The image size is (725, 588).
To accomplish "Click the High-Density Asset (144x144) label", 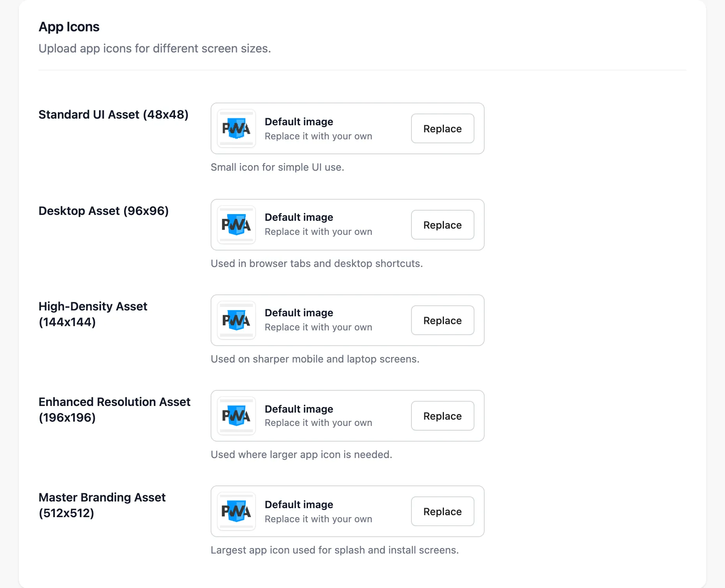I will click(x=93, y=314).
